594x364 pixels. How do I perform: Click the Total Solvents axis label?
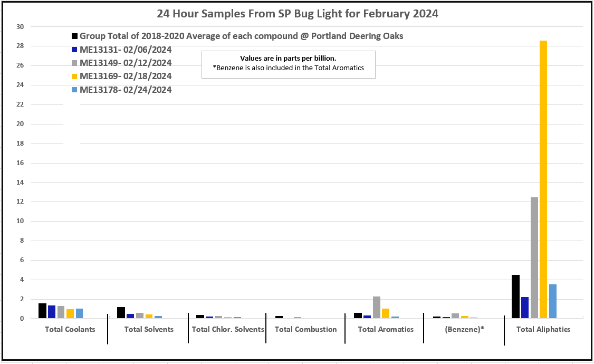149,329
